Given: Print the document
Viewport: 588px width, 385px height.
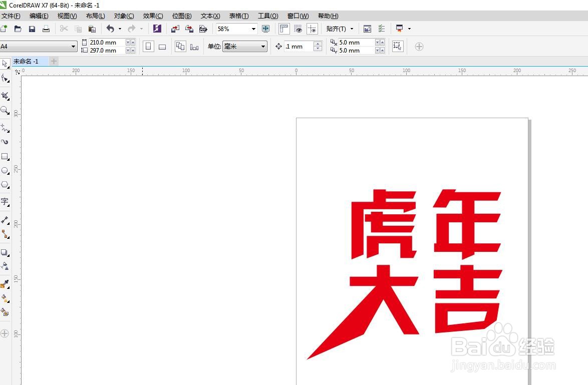Looking at the screenshot, I should point(46,29).
